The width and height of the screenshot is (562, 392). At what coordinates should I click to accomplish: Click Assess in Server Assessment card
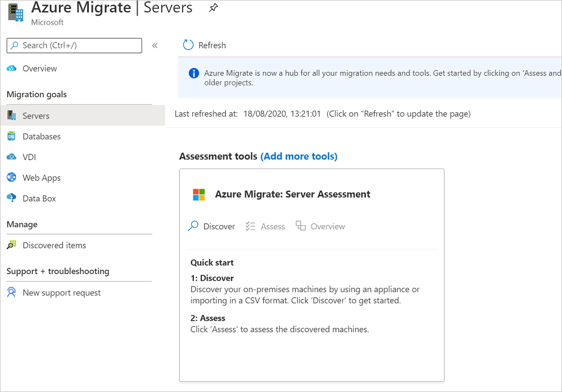tap(266, 226)
